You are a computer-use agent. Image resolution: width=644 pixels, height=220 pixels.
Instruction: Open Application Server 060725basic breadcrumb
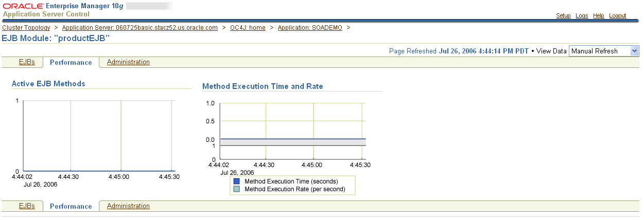point(140,28)
